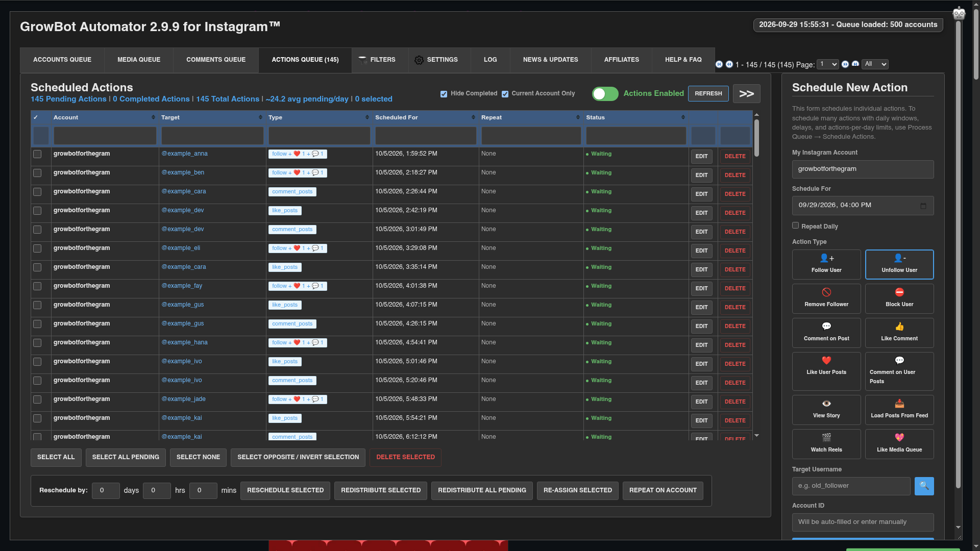This screenshot has height=551, width=980.
Task: Click the robot icon at top right corner
Action: pyautogui.click(x=959, y=13)
